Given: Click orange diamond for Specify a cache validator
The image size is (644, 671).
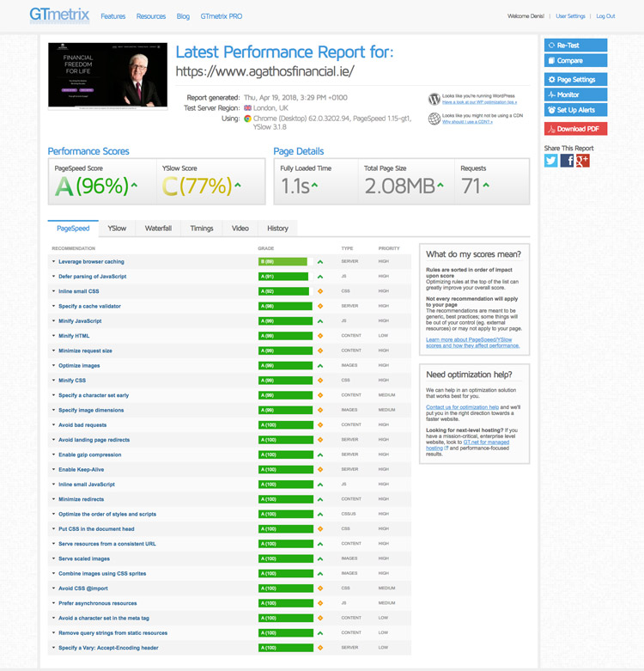Looking at the screenshot, I should (320, 306).
